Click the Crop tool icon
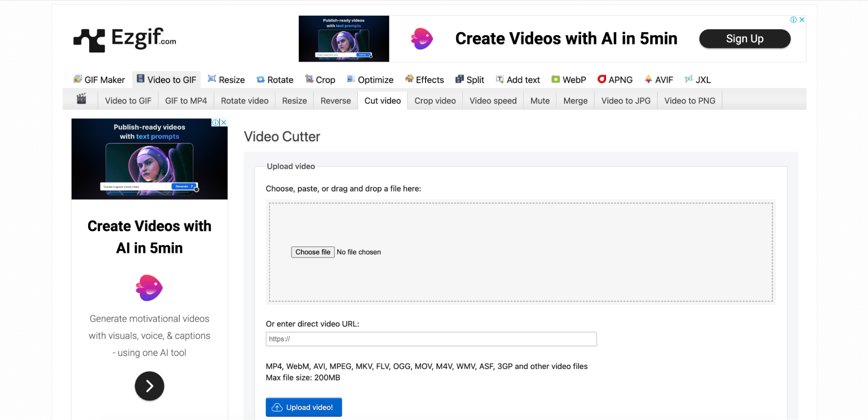 point(309,79)
